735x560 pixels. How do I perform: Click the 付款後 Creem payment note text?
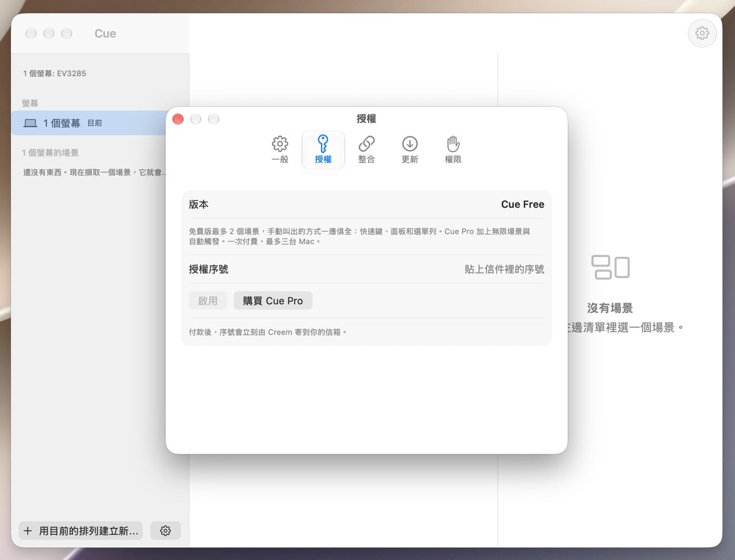pos(268,332)
